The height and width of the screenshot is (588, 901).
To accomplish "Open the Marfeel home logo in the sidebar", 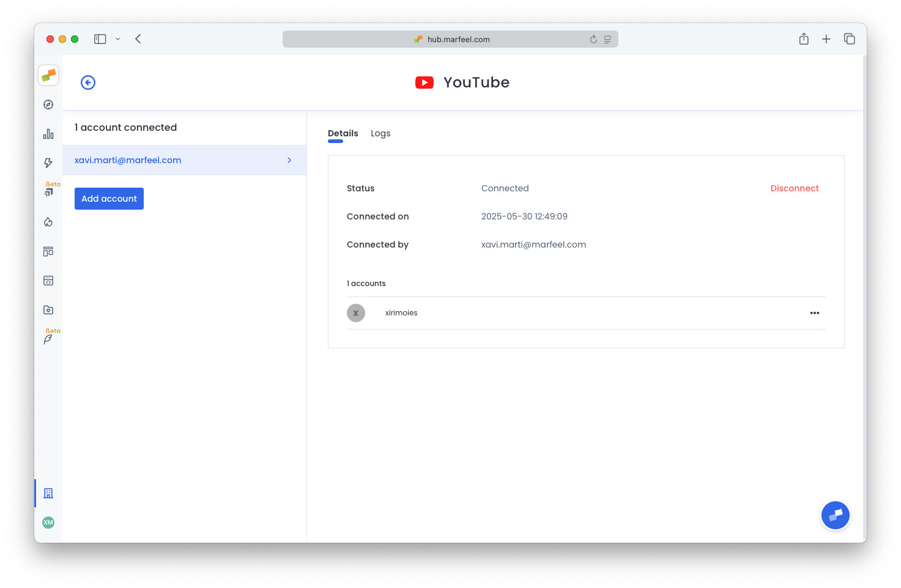I will (48, 75).
